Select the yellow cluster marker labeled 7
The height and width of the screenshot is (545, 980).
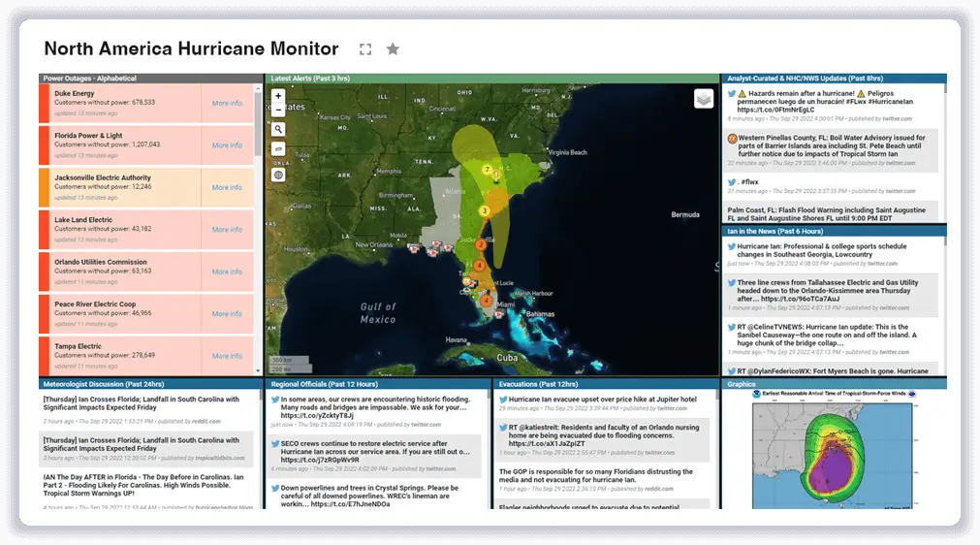click(x=488, y=170)
